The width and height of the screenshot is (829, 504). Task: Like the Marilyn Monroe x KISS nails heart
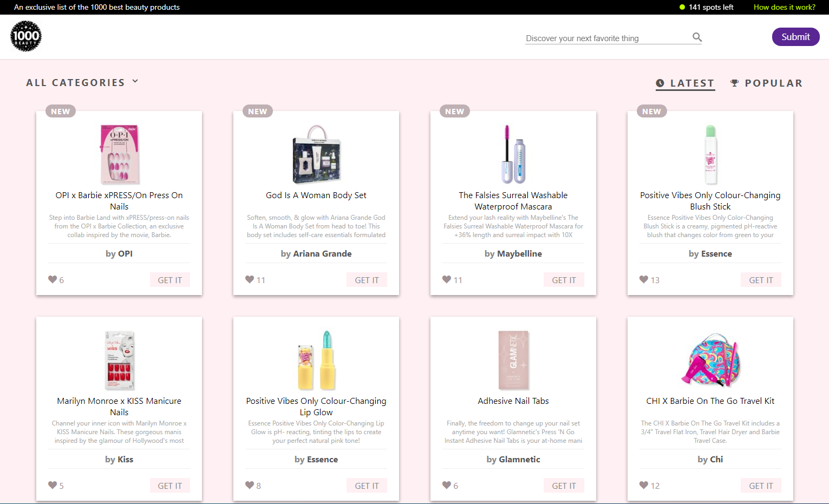(53, 485)
